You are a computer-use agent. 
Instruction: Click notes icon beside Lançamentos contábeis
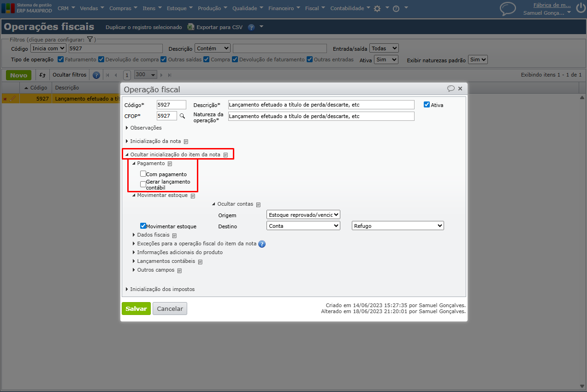tap(200, 261)
